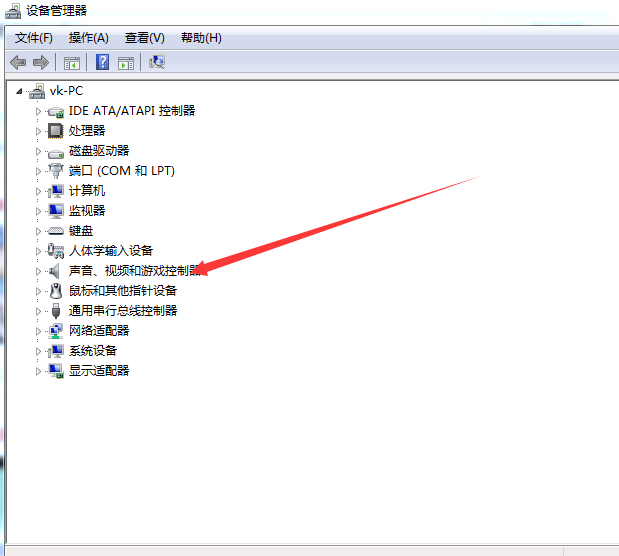The width and height of the screenshot is (619, 556).
Task: Expand the 键盘 node
Action: (x=38, y=231)
